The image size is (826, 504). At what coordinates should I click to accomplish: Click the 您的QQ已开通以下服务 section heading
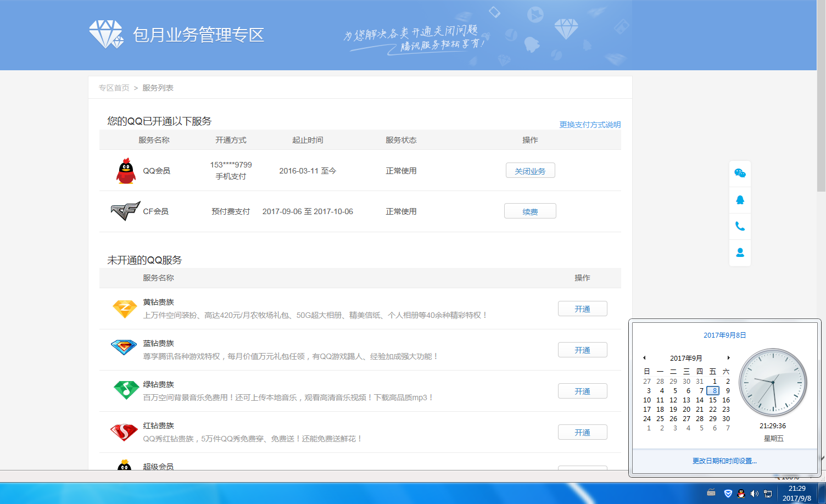point(159,121)
